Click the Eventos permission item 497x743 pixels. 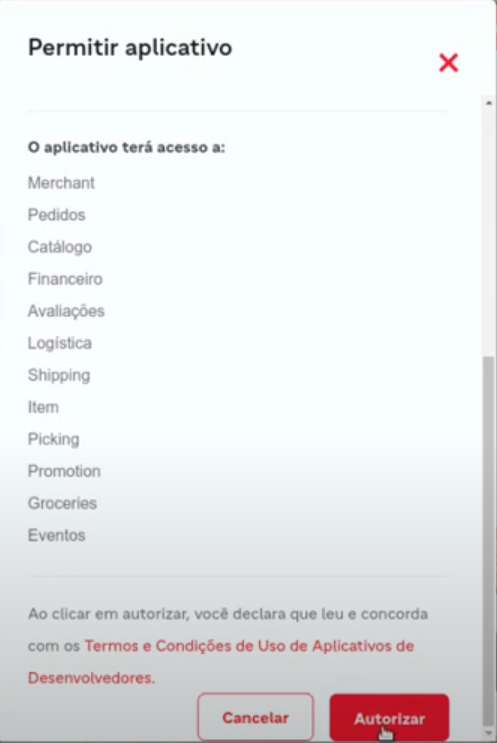(56, 535)
